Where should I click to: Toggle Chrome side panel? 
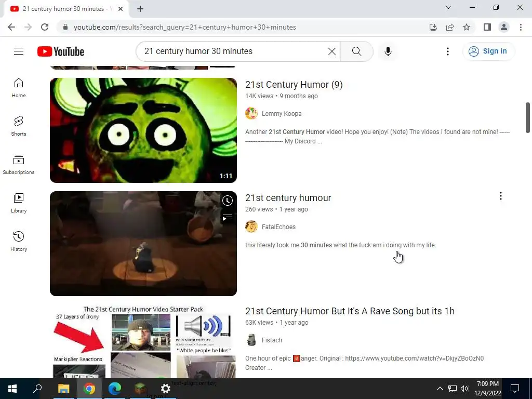[x=487, y=27]
